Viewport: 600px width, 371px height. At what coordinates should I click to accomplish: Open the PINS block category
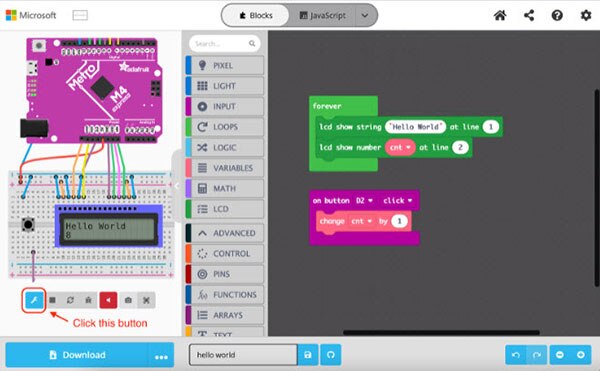point(225,274)
